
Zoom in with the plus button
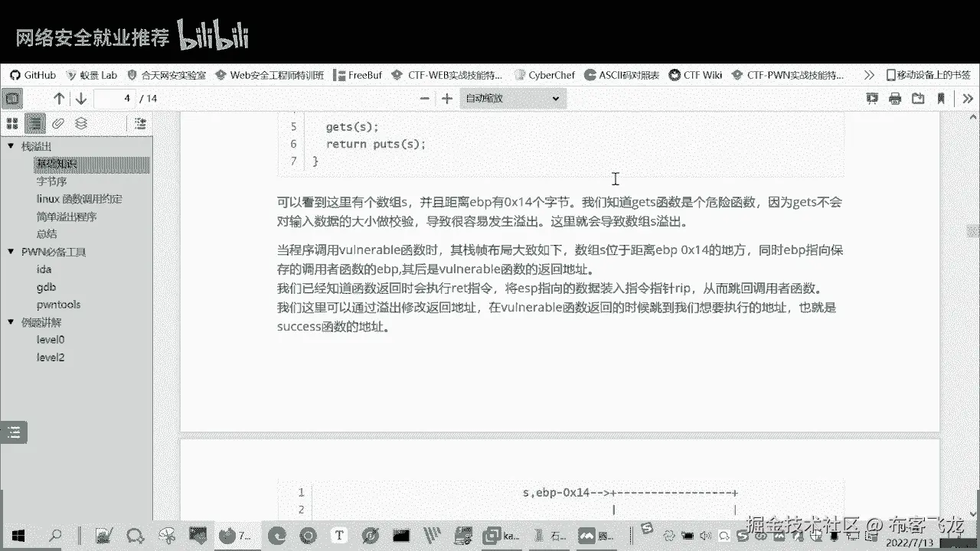click(x=448, y=98)
